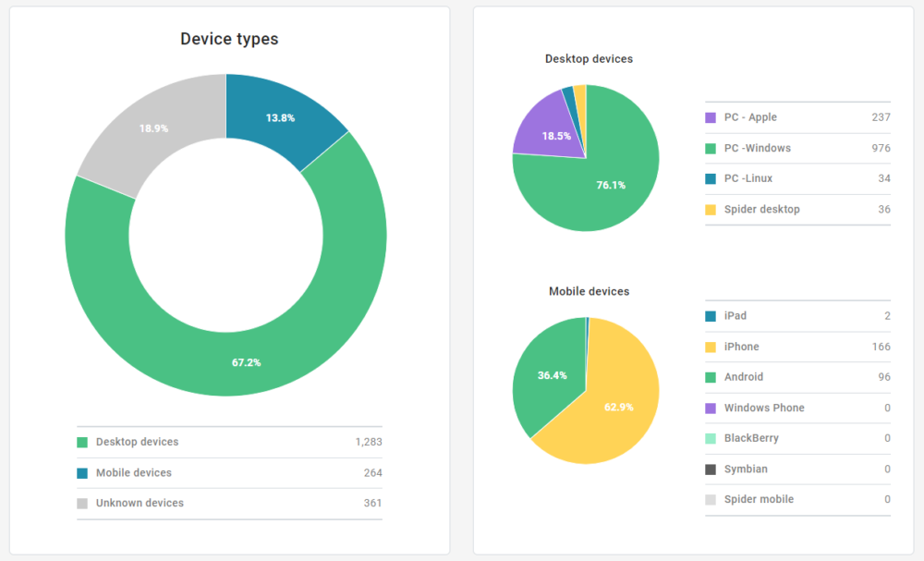Click the dark Symbian legend swatch

(711, 469)
